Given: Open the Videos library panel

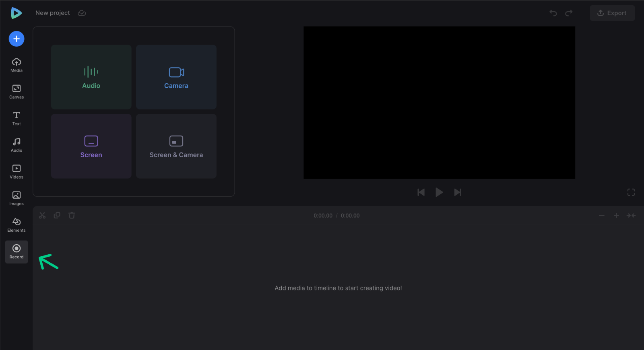Looking at the screenshot, I should pyautogui.click(x=17, y=172).
